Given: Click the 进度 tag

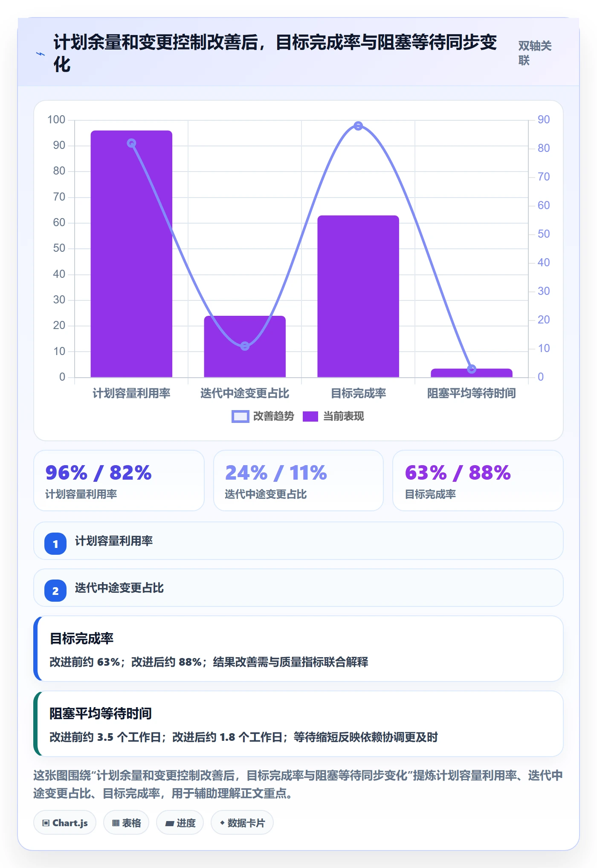Looking at the screenshot, I should click(180, 822).
